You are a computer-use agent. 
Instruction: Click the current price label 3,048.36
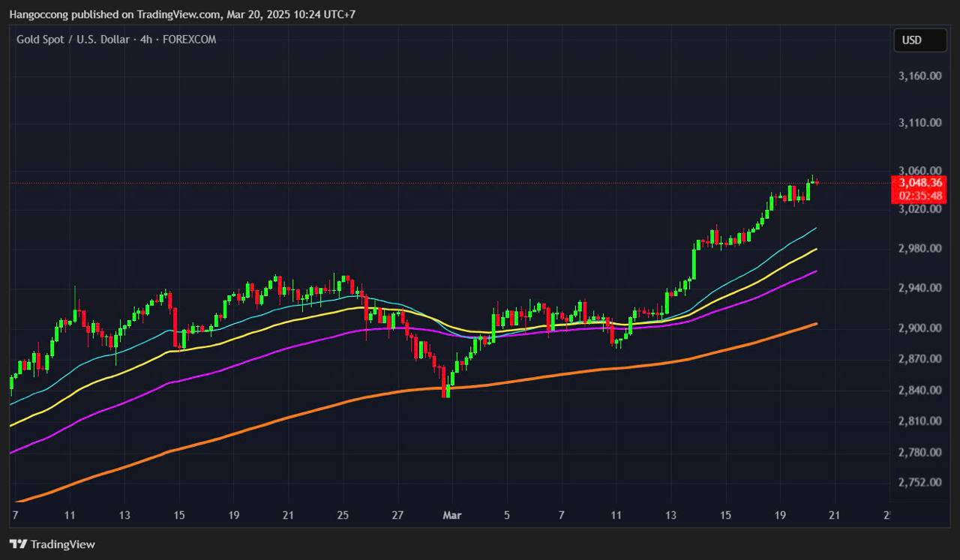[919, 183]
